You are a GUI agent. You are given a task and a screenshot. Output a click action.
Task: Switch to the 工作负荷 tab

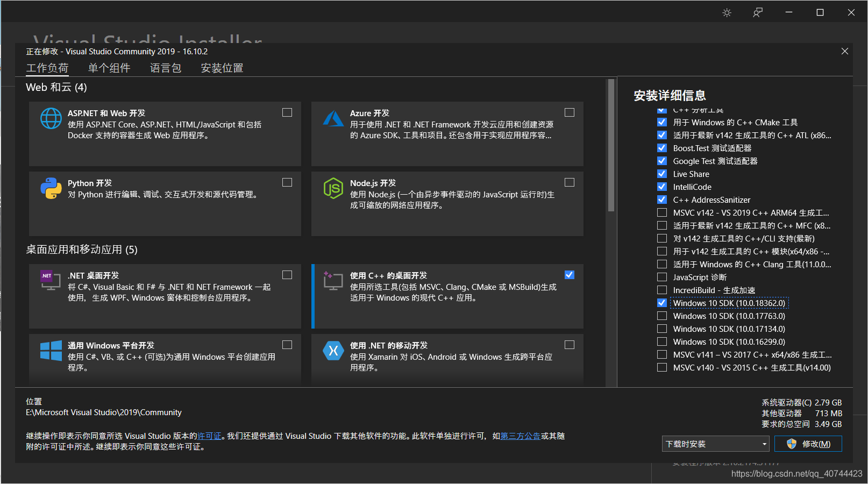(47, 68)
